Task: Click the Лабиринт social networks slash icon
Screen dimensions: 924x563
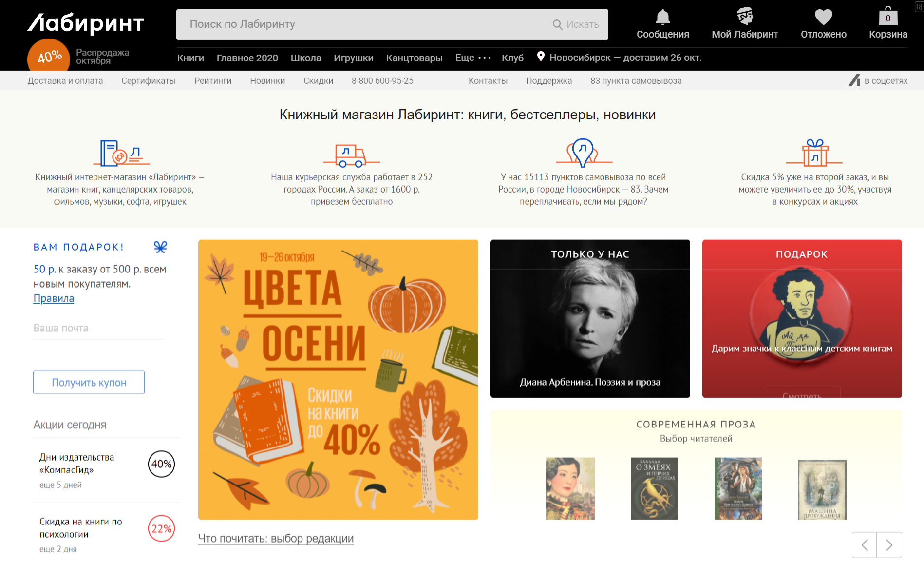Action: pyautogui.click(x=854, y=80)
